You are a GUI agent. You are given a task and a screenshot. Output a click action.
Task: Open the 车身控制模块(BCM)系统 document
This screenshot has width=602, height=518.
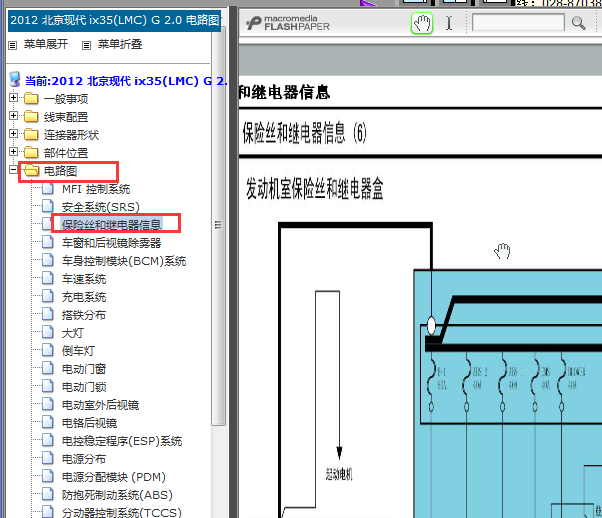(124, 261)
